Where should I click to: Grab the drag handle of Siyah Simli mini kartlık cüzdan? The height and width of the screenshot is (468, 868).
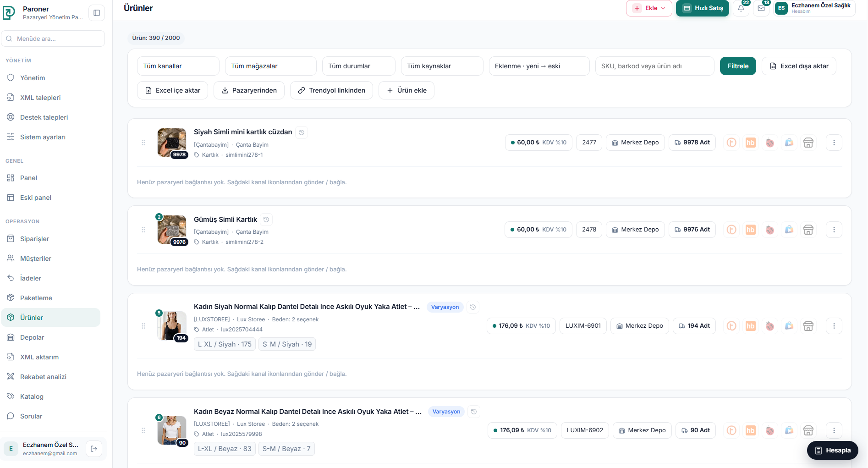(x=143, y=143)
